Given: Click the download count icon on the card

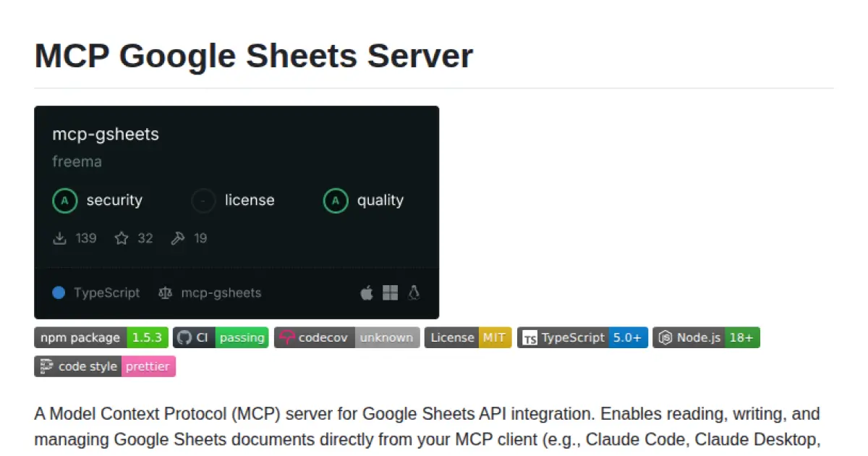Looking at the screenshot, I should (61, 237).
